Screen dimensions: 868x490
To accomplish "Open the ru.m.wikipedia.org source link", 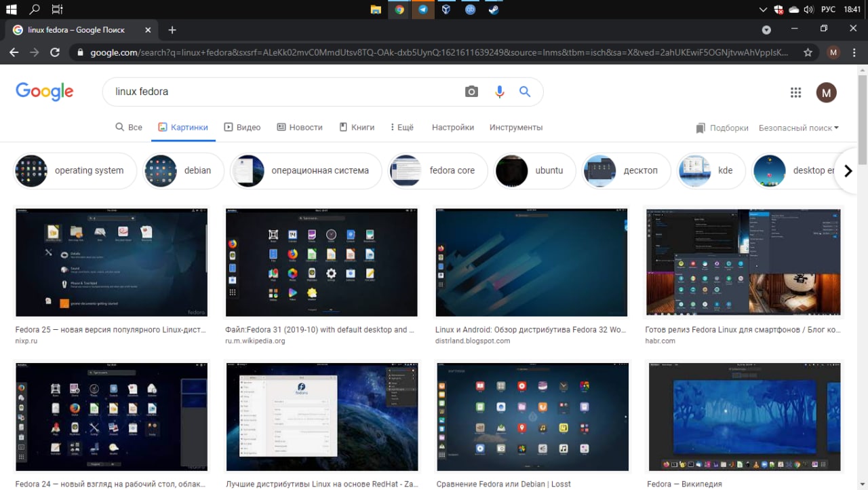I will pos(255,341).
